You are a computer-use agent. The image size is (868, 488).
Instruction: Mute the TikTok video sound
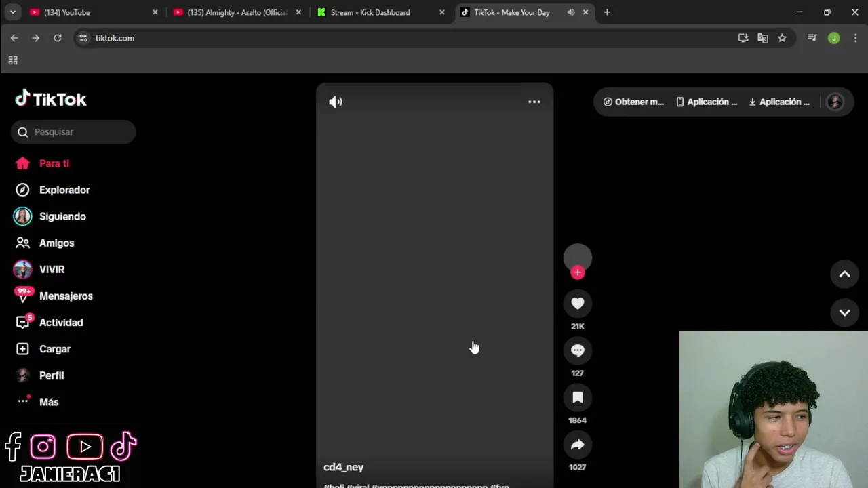[x=336, y=102]
